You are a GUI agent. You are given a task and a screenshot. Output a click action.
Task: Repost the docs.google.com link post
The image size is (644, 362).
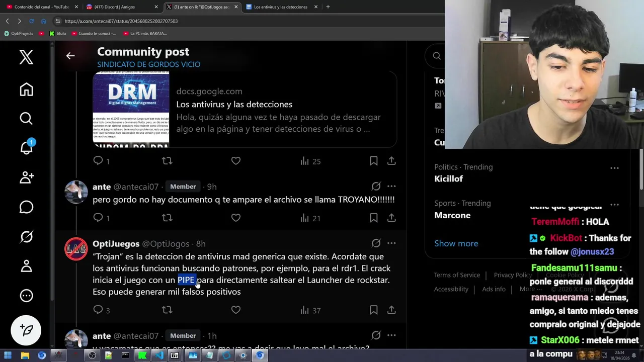[x=167, y=161]
